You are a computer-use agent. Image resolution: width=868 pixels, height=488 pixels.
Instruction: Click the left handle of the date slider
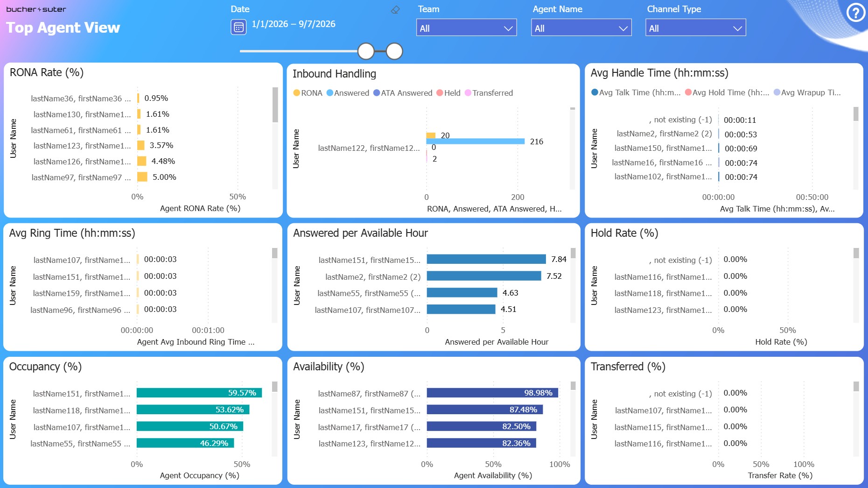tap(366, 51)
